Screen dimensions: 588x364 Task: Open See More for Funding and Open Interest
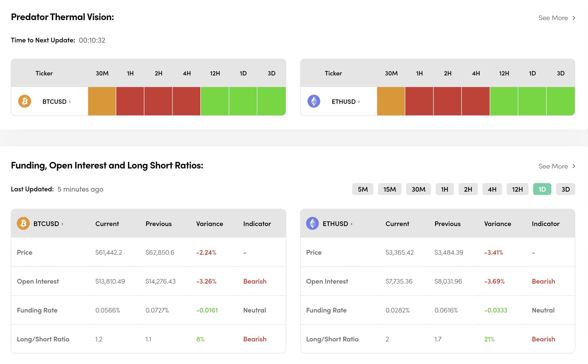coord(553,166)
